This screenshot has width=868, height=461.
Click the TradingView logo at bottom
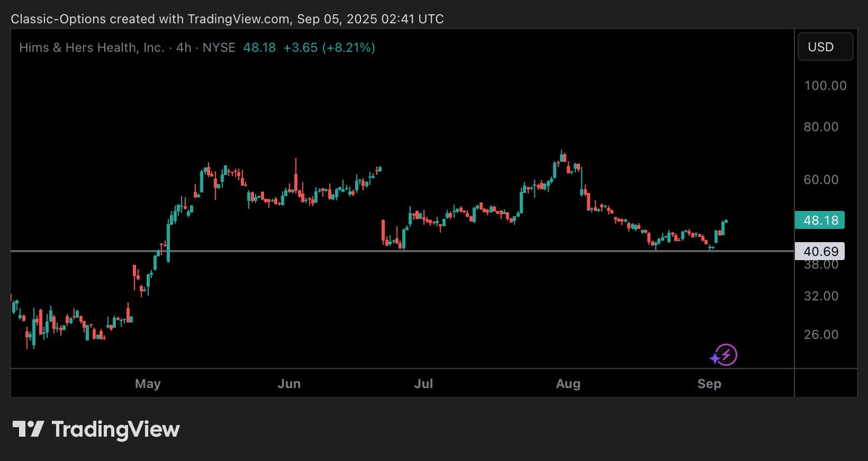pyautogui.click(x=96, y=429)
